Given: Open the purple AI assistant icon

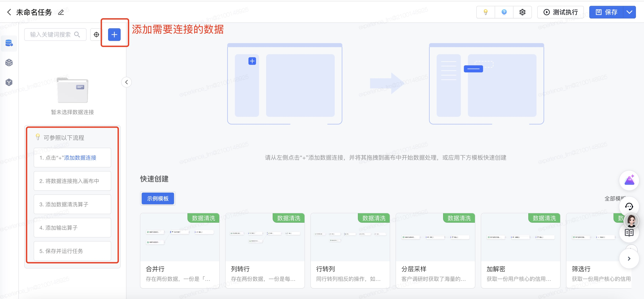Looking at the screenshot, I should tap(629, 180).
